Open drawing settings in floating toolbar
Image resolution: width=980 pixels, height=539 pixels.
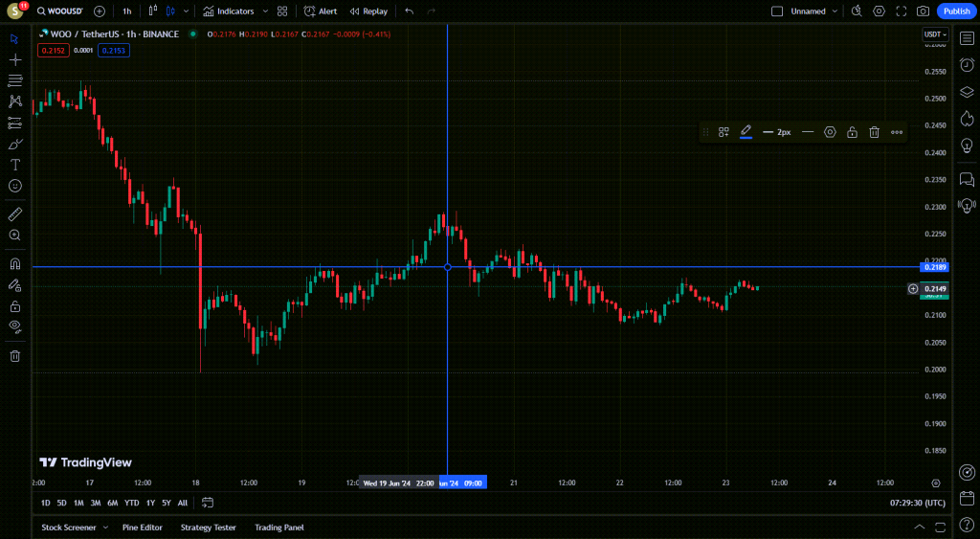click(830, 132)
